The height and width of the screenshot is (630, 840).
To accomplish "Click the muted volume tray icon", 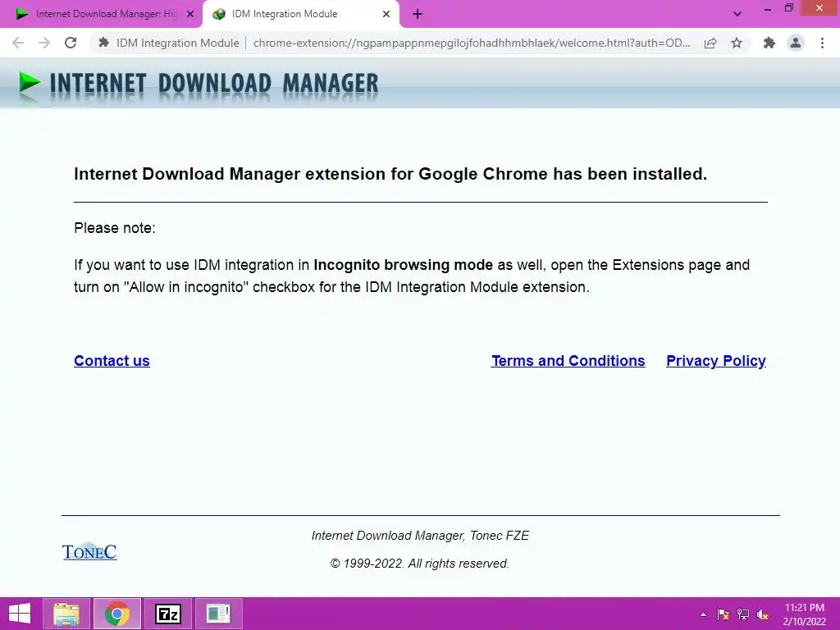I will 763,614.
